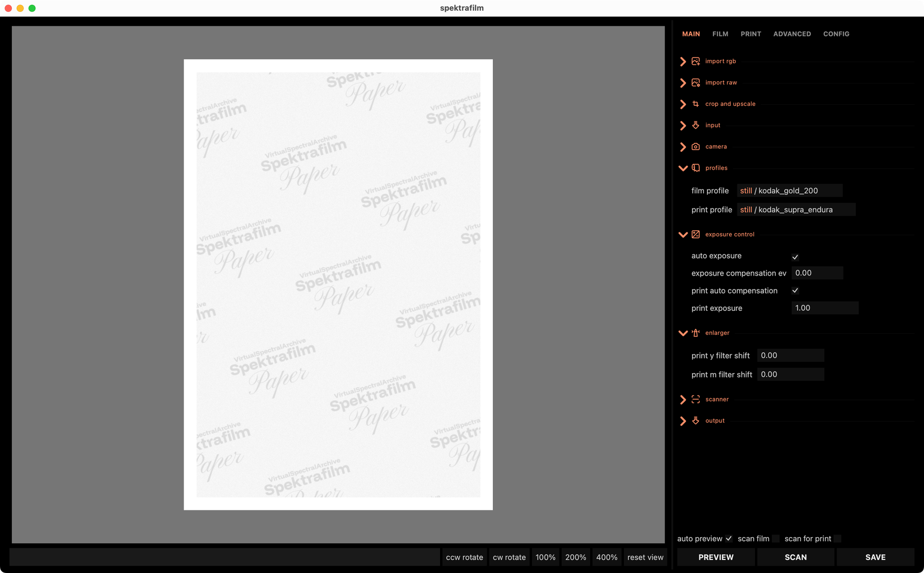Open the print profile dropdown
The image size is (924, 573).
pos(796,209)
